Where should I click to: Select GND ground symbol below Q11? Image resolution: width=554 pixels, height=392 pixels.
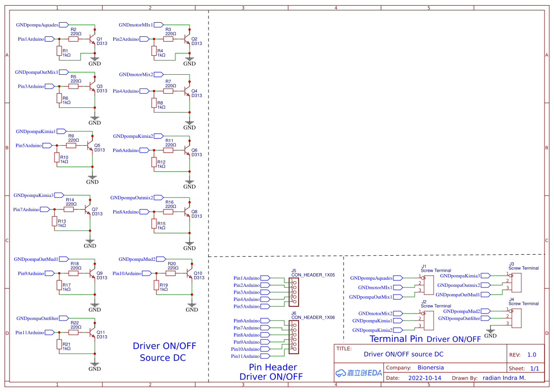pos(94,365)
